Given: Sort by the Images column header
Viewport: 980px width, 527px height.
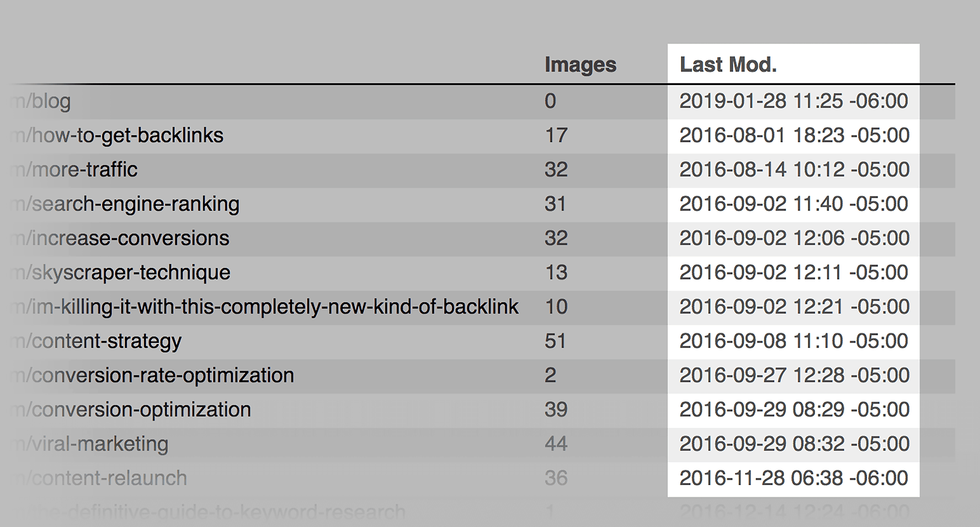Looking at the screenshot, I should pyautogui.click(x=580, y=65).
